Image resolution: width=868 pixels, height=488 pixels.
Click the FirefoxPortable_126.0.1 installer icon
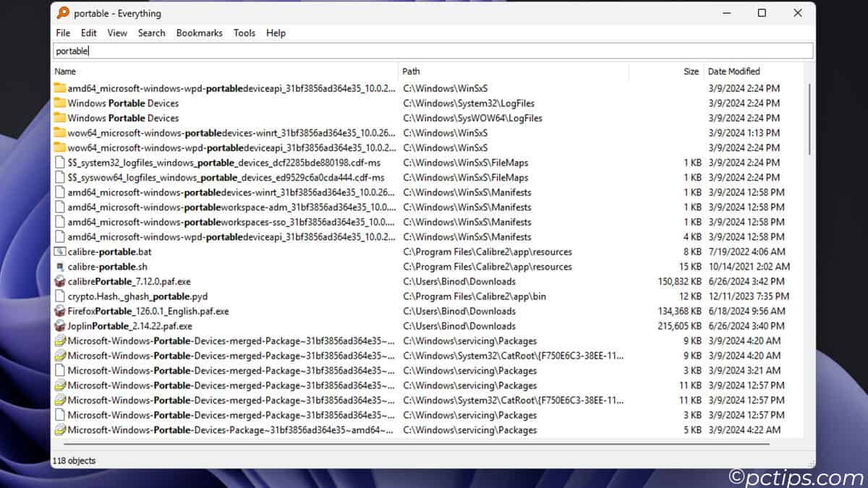tap(60, 312)
